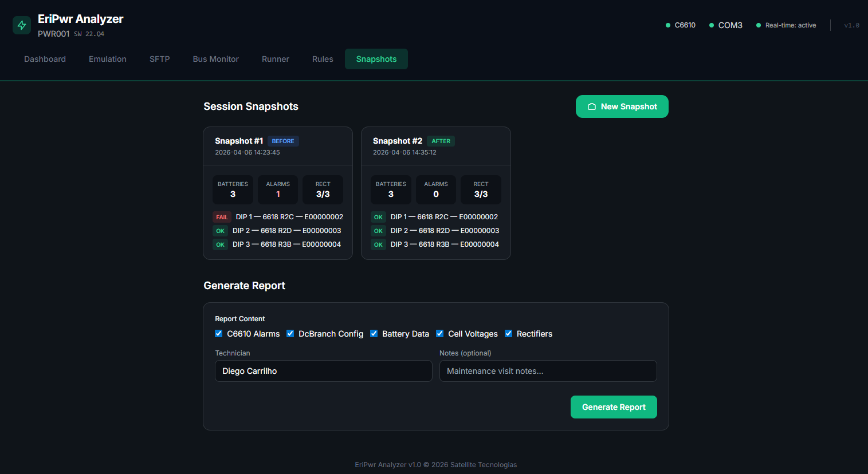Uncheck the Cell Voltages option
This screenshot has width=868, height=474.
[x=440, y=334]
